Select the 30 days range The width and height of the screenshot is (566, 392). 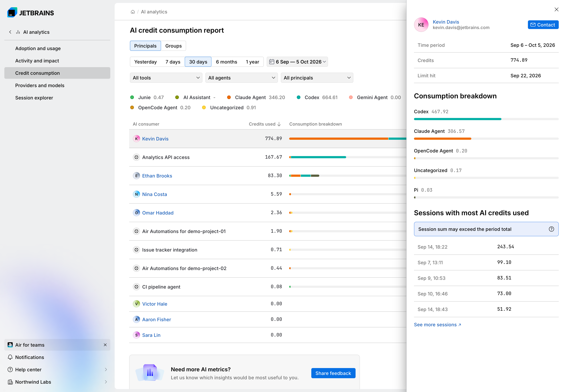(198, 62)
